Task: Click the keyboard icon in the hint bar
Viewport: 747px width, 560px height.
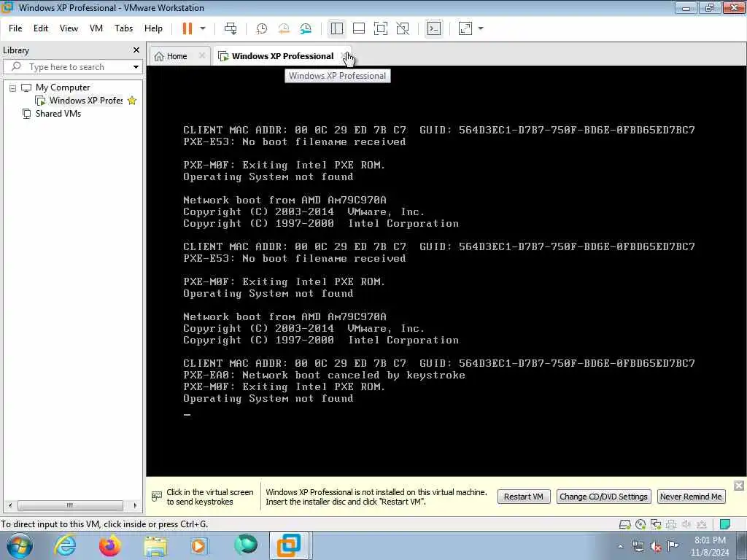Action: point(156,496)
